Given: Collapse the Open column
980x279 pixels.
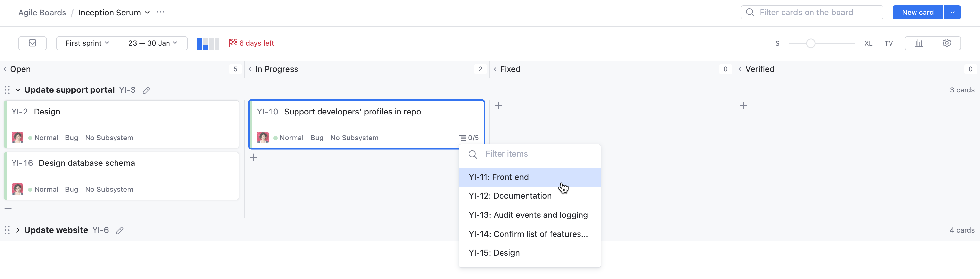Looking at the screenshot, I should (5, 69).
